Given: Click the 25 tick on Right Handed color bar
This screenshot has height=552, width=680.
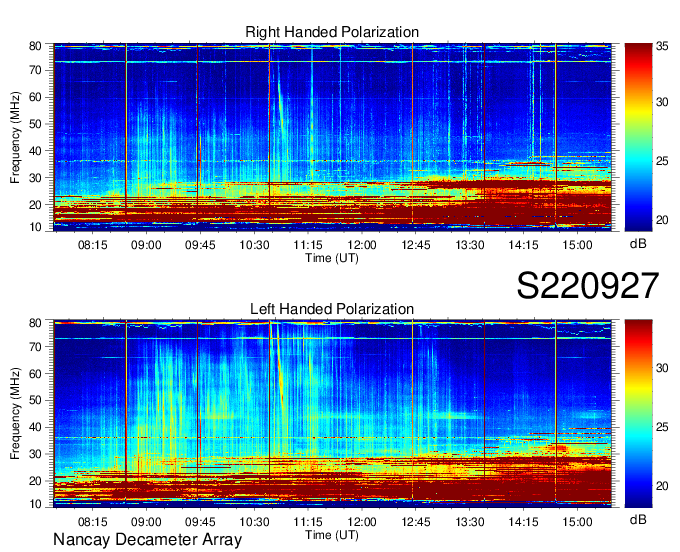Looking at the screenshot, I should click(662, 161).
